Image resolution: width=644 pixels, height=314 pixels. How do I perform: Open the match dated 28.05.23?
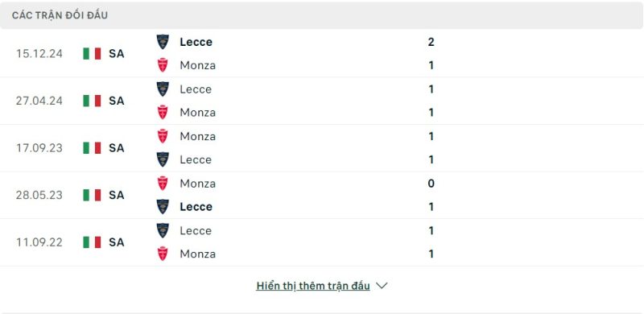point(39,195)
